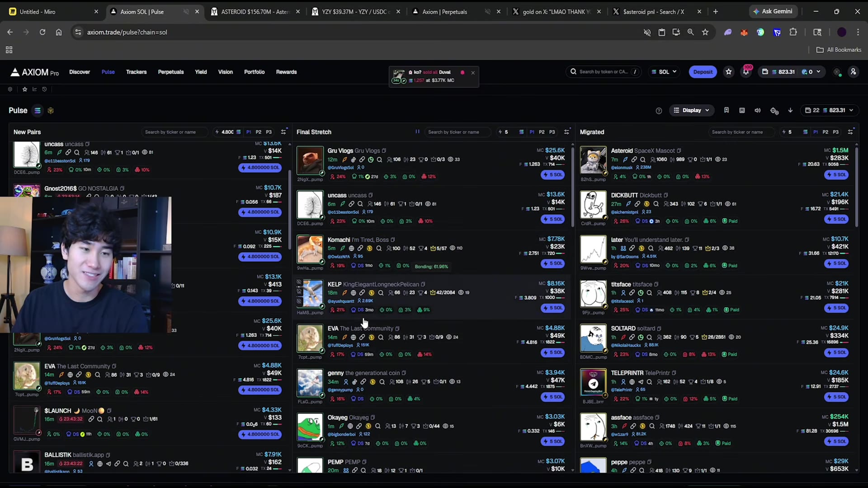Open the Display options dropdown
868x488 pixels.
691,110
